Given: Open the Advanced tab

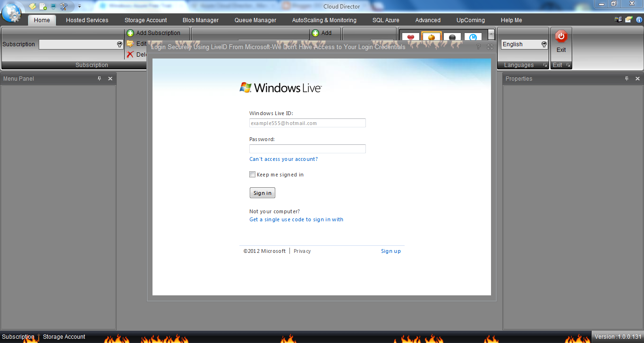Looking at the screenshot, I should tap(428, 20).
